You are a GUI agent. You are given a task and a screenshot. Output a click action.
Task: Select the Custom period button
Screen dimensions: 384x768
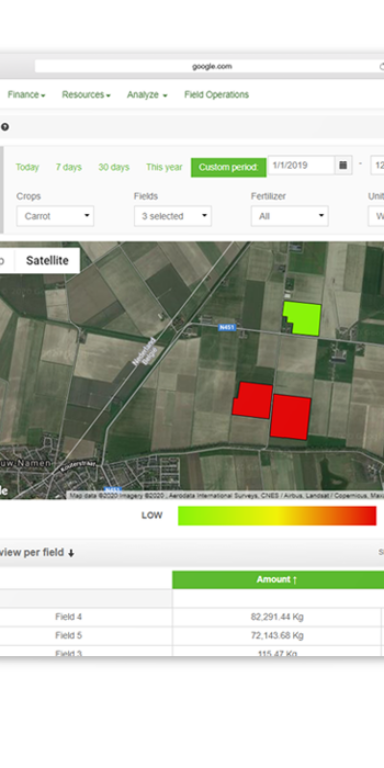(229, 168)
